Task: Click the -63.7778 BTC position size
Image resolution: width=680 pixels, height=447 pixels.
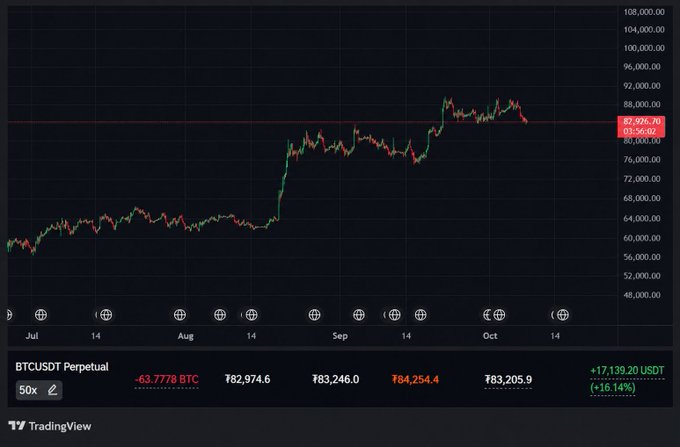Action: pos(167,379)
